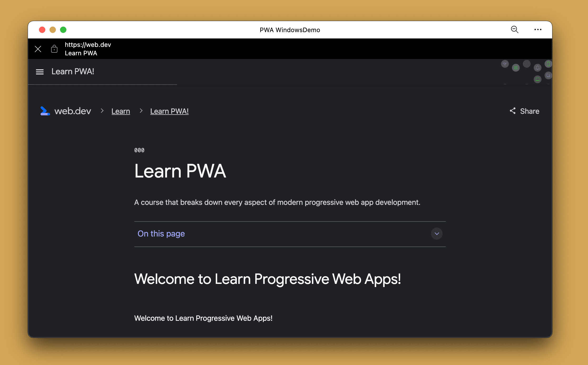Scroll down the main content area
The image size is (588, 365).
290,210
